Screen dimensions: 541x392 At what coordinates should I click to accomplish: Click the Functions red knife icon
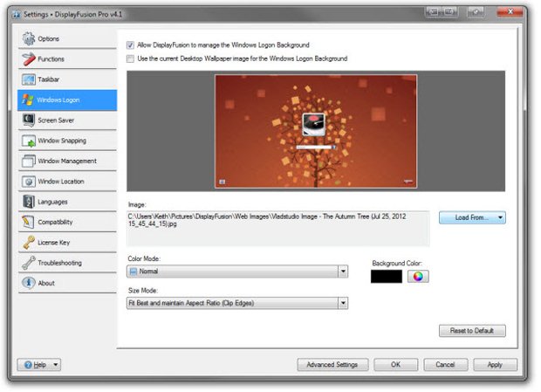(29, 59)
